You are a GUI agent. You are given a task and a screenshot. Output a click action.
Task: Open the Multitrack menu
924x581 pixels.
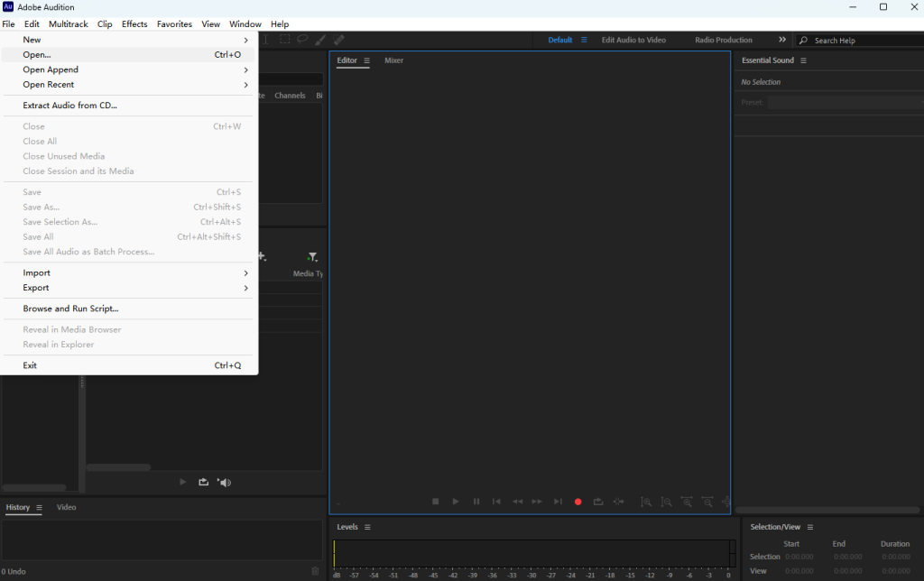coord(69,23)
